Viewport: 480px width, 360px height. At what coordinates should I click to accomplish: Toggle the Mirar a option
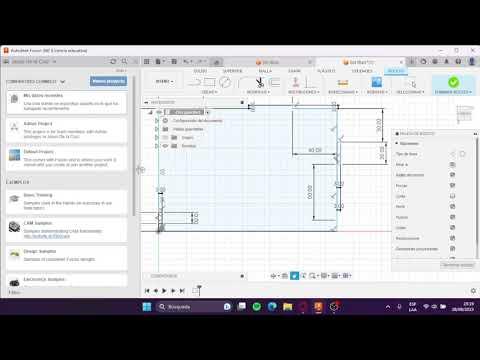click(x=452, y=164)
